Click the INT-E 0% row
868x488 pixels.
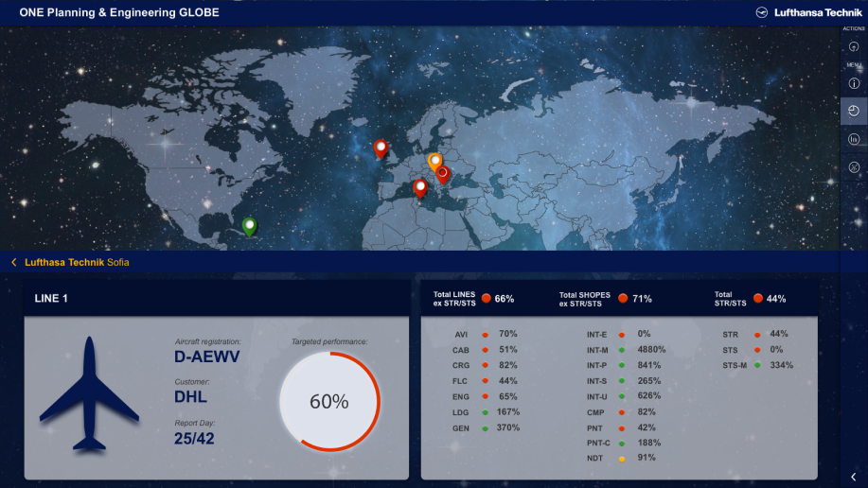point(619,334)
